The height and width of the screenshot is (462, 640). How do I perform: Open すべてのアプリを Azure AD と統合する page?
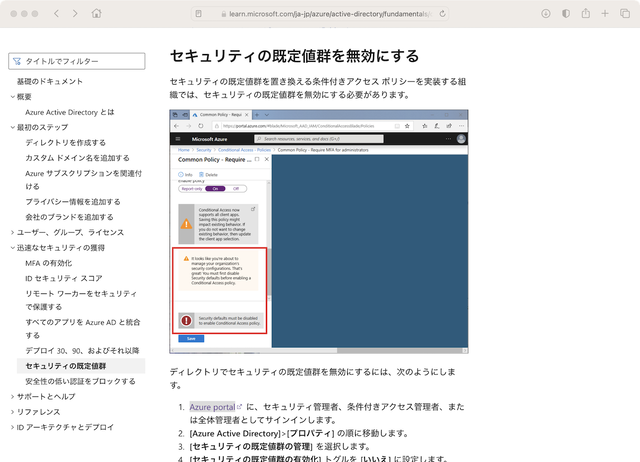[83, 329]
